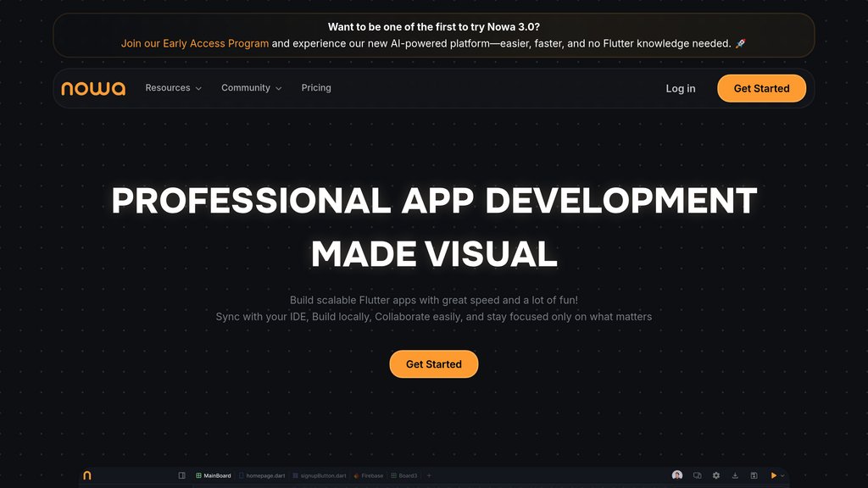Click the Nowa logo in the navigation bar
Image resolution: width=868 pixels, height=488 pixels.
pyautogui.click(x=93, y=88)
